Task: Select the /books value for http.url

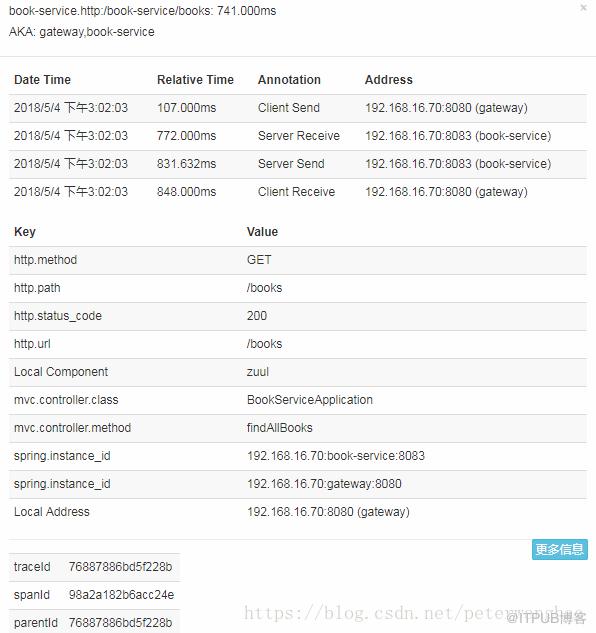Action: coord(264,344)
